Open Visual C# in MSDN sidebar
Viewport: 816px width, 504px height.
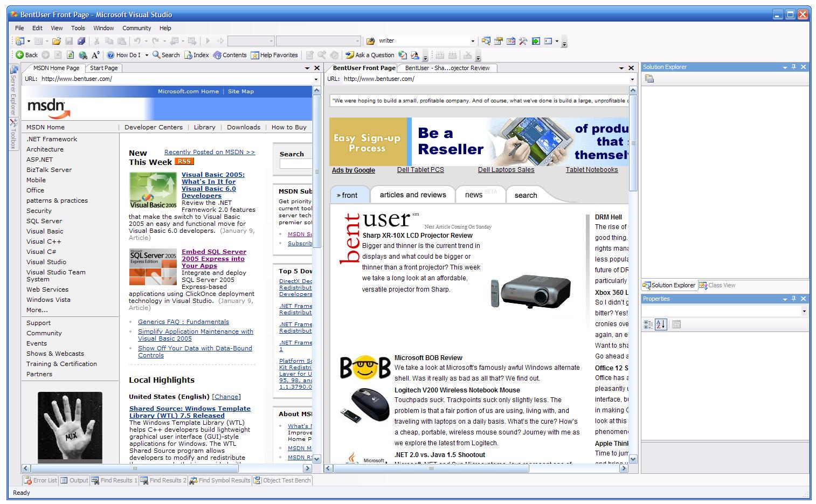coord(42,252)
